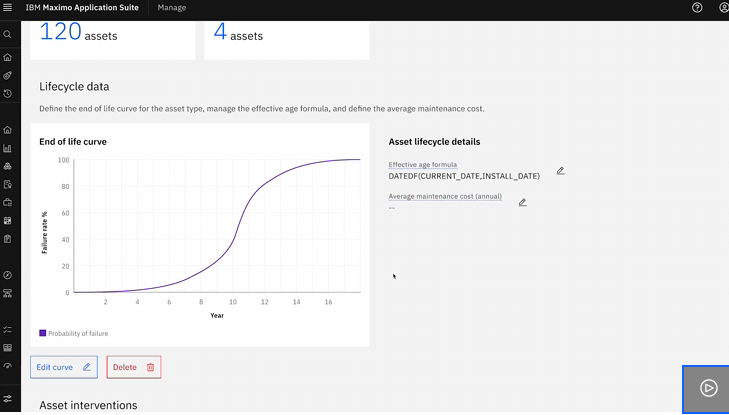Click the Edit curve button

(64, 367)
